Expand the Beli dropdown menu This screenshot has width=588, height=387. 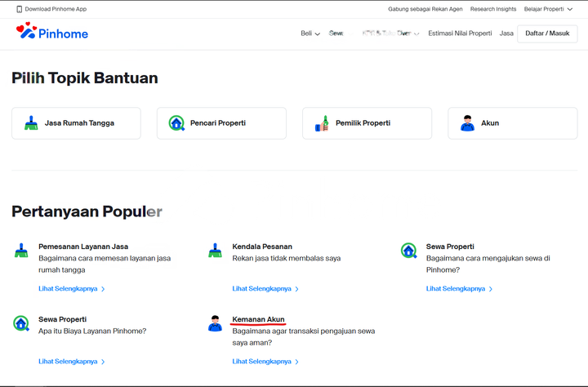click(310, 33)
